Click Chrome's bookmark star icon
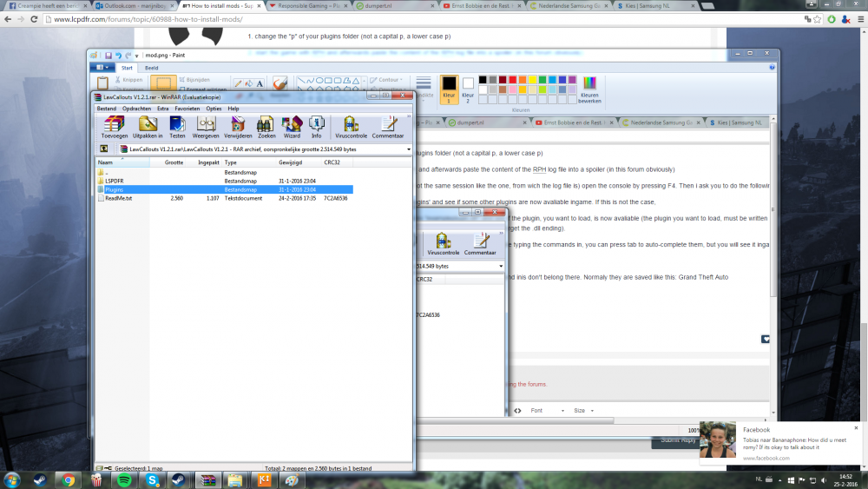 click(x=818, y=19)
